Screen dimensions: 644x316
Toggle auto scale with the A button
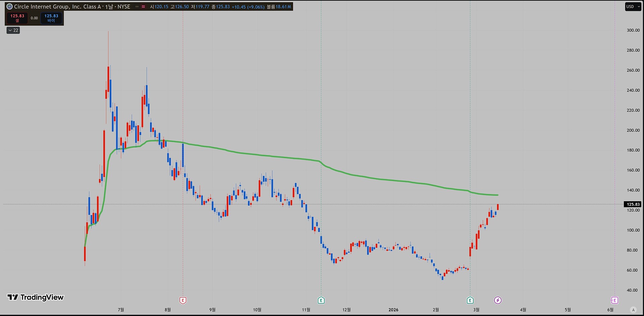point(633,310)
